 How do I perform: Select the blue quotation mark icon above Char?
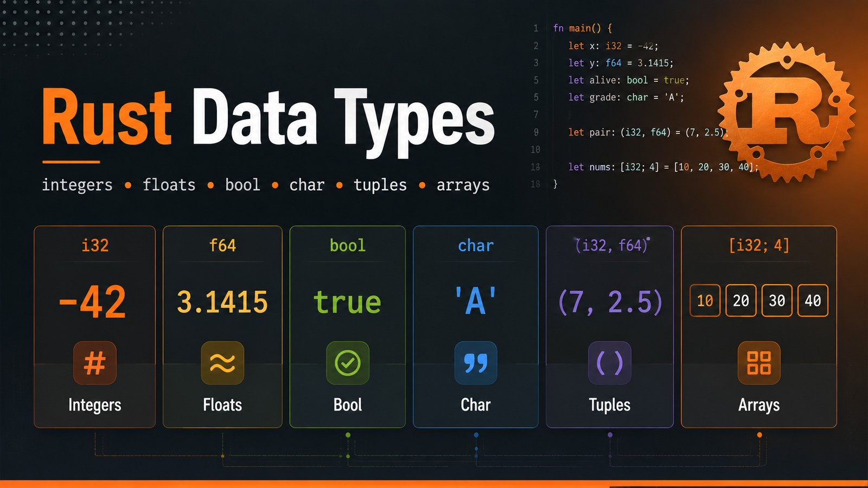point(476,363)
